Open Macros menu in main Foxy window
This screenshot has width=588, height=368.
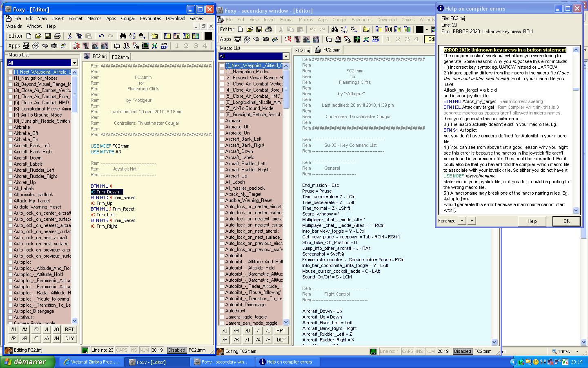(94, 18)
